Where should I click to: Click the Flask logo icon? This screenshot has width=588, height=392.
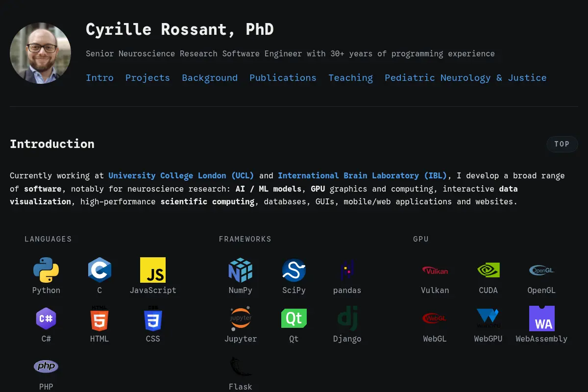(x=241, y=367)
